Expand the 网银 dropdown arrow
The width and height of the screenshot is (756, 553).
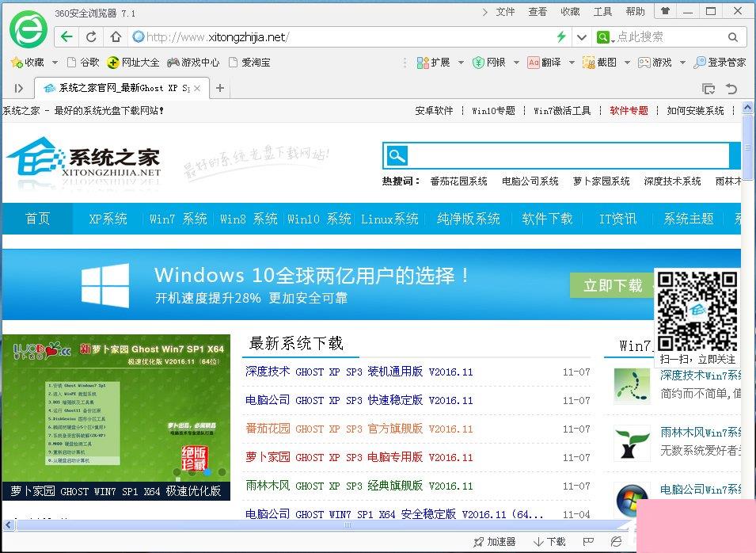(x=516, y=63)
